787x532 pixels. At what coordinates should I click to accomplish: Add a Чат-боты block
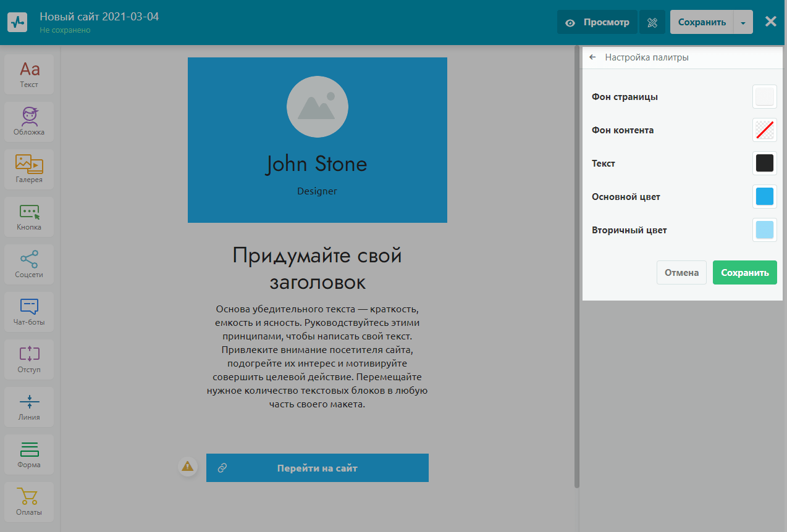click(x=29, y=312)
